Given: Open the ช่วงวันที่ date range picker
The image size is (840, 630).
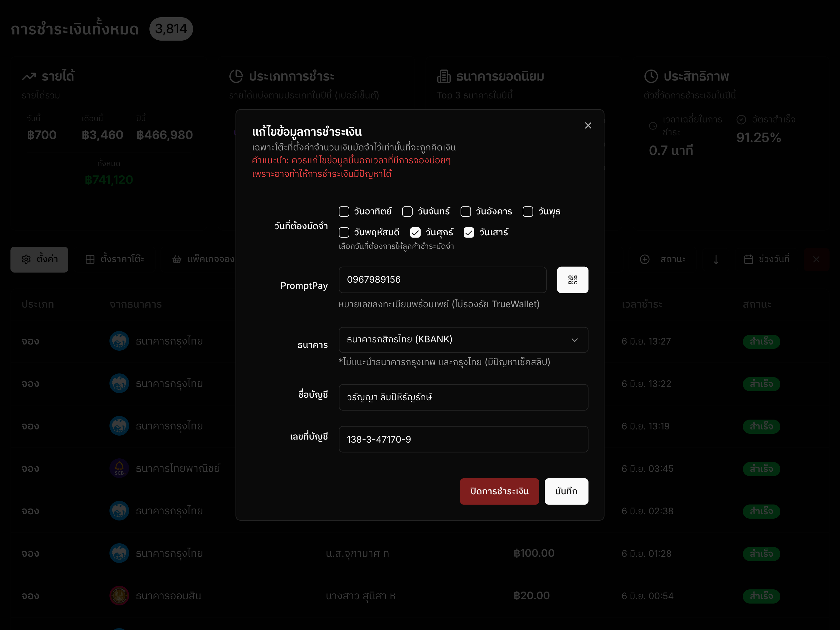Looking at the screenshot, I should [x=766, y=260].
